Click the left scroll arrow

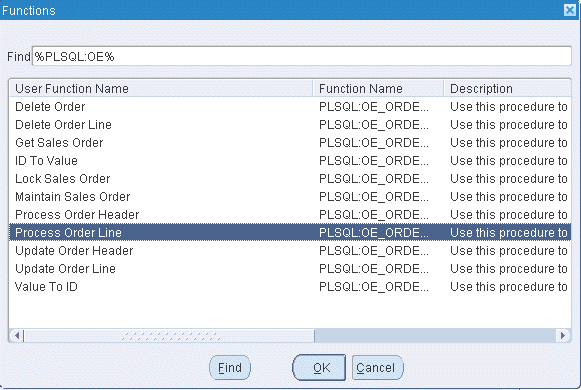17,336
